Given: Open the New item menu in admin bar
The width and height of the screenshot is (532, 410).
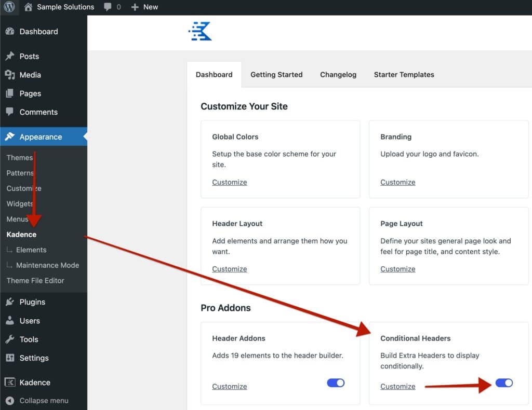Looking at the screenshot, I should coord(144,7).
